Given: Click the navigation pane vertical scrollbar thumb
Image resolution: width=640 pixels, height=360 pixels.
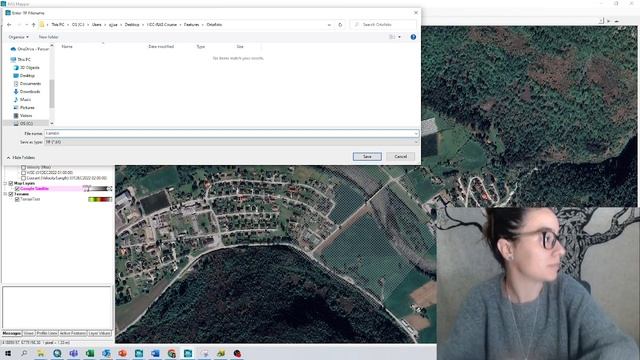Looking at the screenshot, I should (52, 94).
